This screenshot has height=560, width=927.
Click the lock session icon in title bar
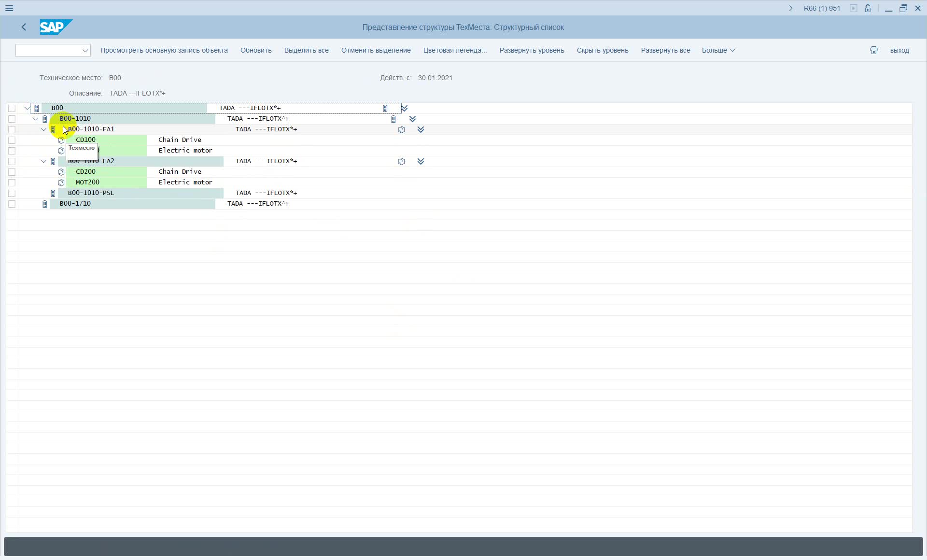pyautogui.click(x=868, y=8)
